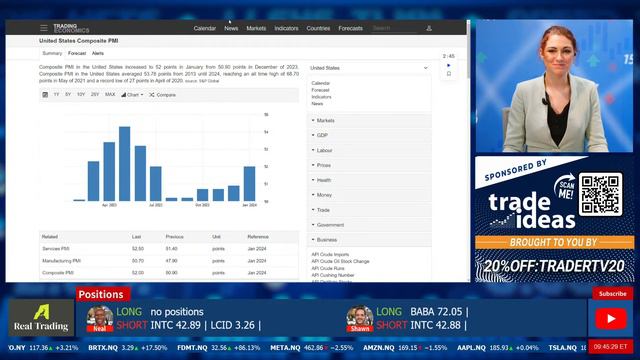Image resolution: width=640 pixels, height=360 pixels.
Task: Expand the Markets section
Action: (x=369, y=120)
